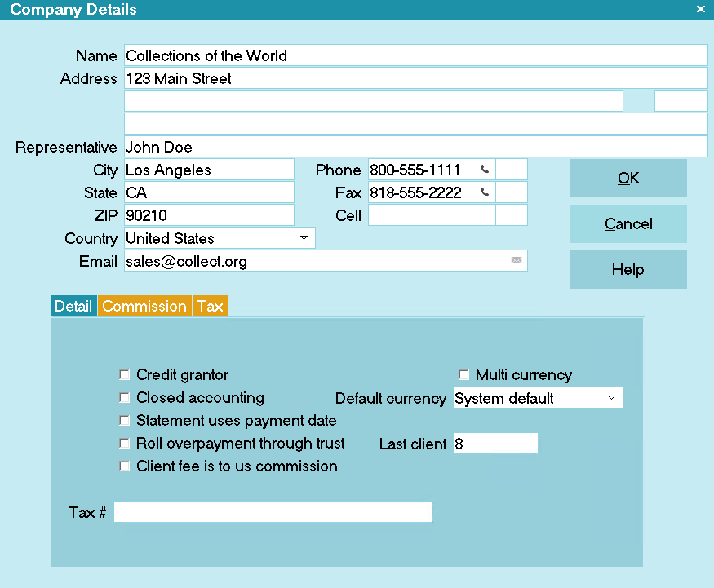Screen dimensions: 714x588
Task: Click the phone dial icon in Fax field
Action: 485,192
